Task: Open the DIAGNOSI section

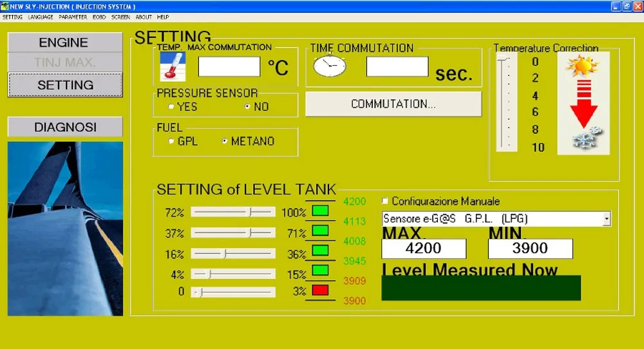Action: coord(65,127)
